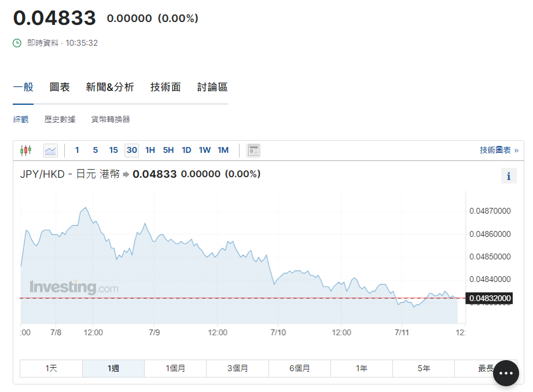Open the 貨幣轉換器 currency converter
This screenshot has height=392, width=533.
110,119
